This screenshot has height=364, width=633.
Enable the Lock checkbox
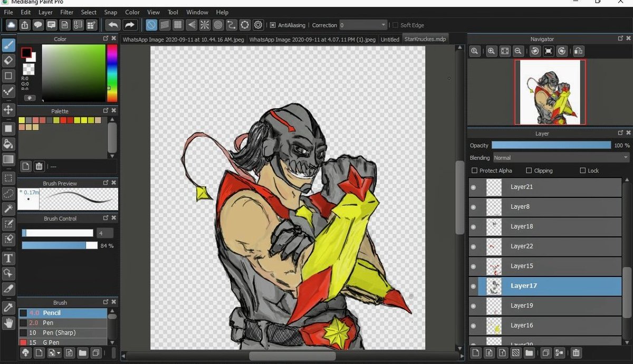click(x=582, y=170)
